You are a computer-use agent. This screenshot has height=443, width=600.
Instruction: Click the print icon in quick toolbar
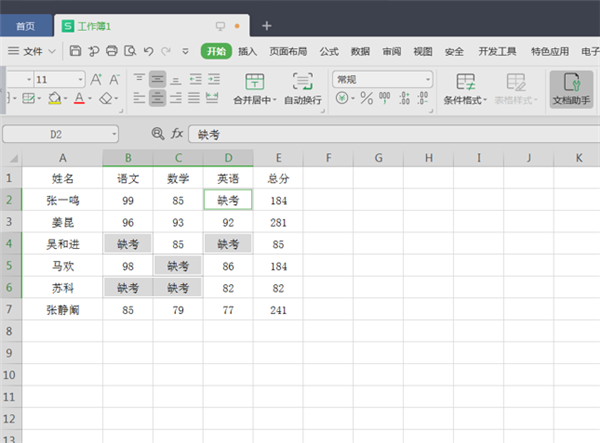point(112,51)
